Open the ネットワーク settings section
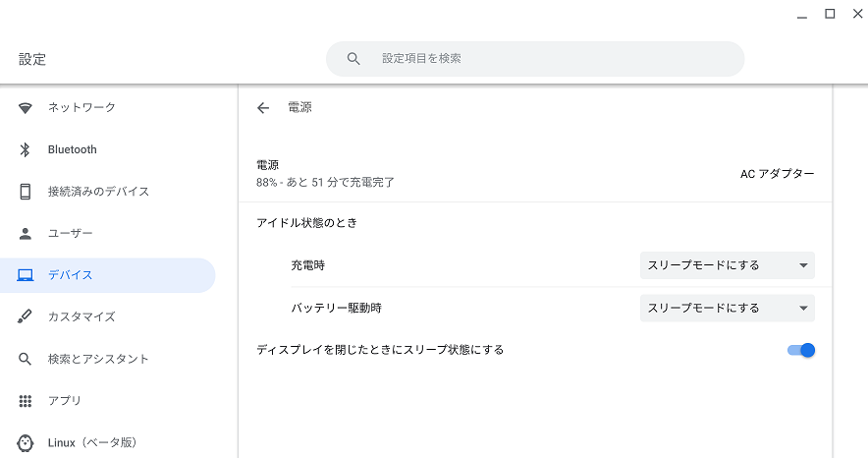Image resolution: width=868 pixels, height=458 pixels. [107, 107]
